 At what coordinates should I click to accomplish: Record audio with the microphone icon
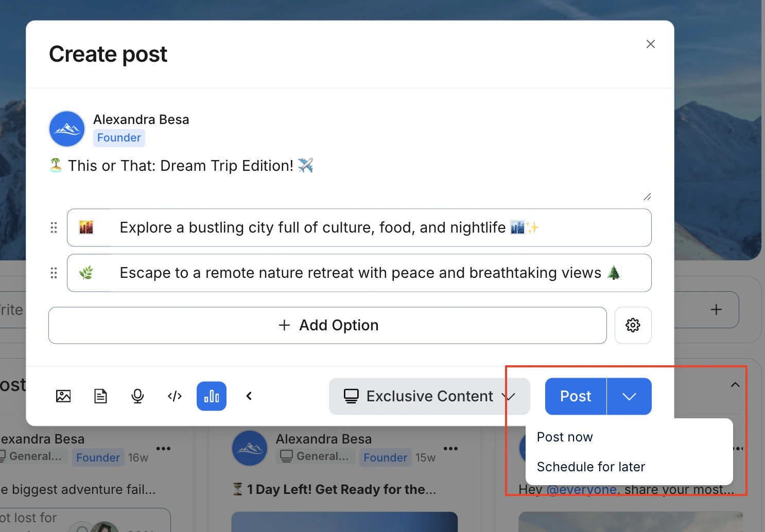coord(137,396)
